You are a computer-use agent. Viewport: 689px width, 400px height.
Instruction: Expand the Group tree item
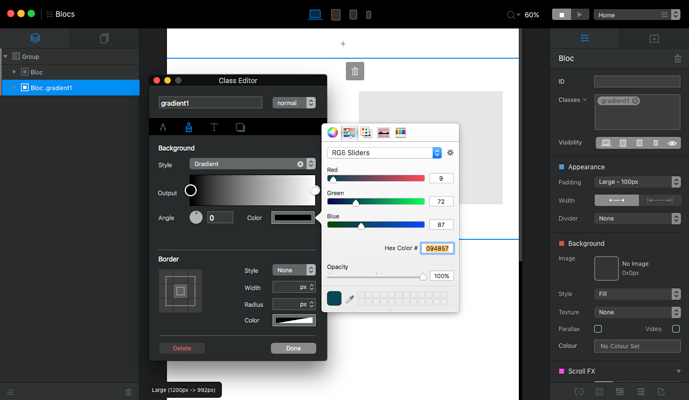[5, 57]
